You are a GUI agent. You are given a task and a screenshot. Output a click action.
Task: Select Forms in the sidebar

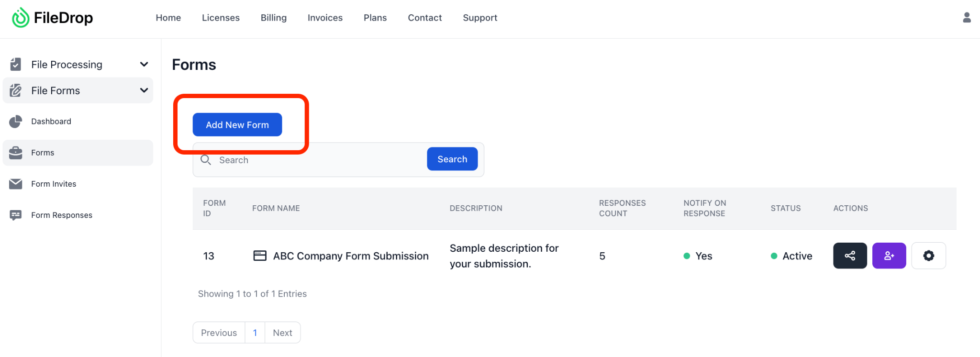click(43, 153)
